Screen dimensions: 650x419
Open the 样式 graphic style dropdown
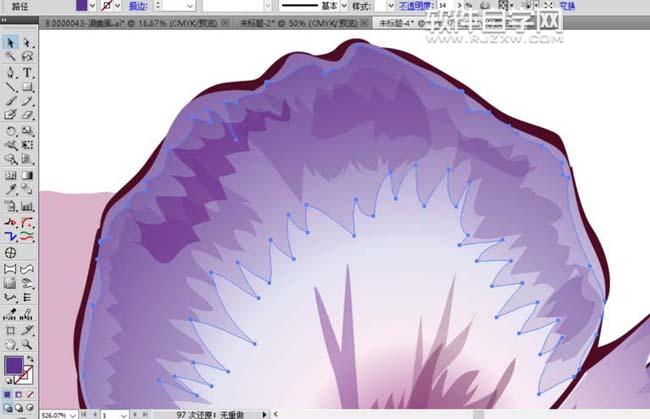pyautogui.click(x=390, y=6)
